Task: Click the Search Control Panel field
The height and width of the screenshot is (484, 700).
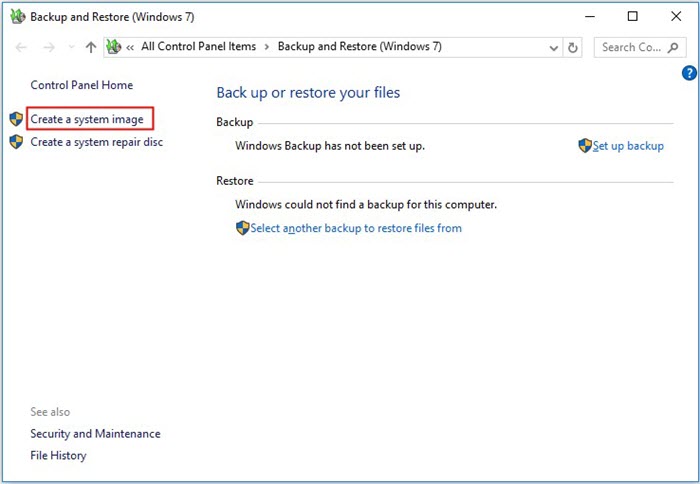Action: (x=640, y=47)
